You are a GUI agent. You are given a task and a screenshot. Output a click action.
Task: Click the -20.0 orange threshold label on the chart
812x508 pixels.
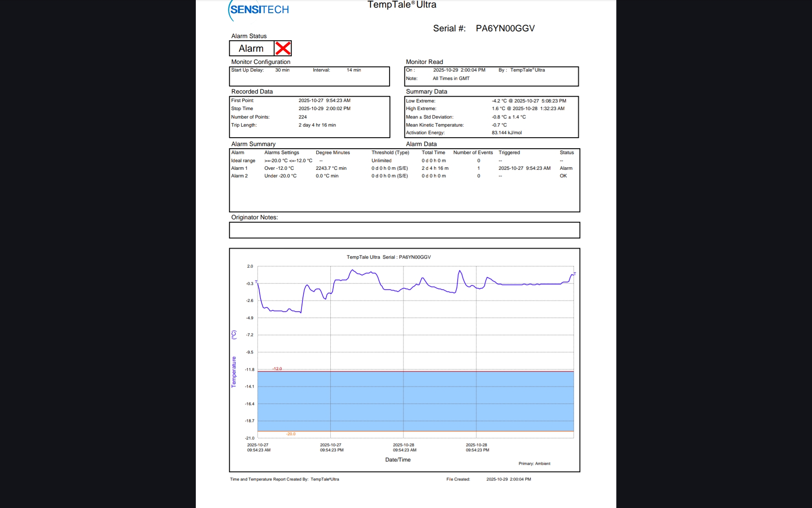pyautogui.click(x=291, y=434)
